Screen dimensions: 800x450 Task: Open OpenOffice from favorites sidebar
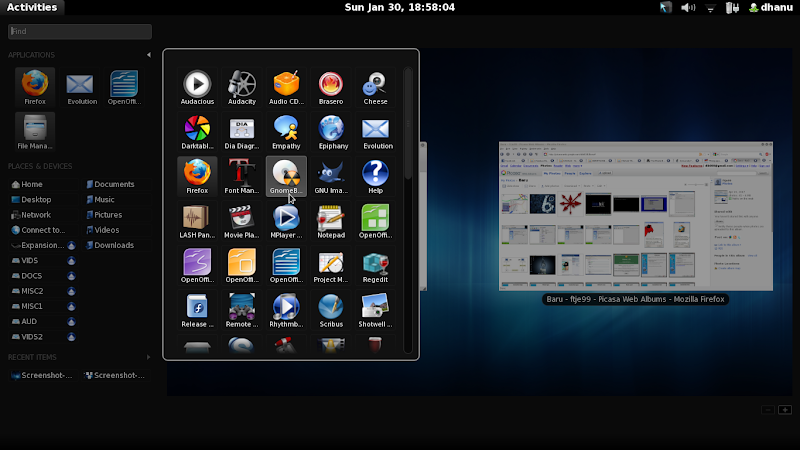[124, 87]
